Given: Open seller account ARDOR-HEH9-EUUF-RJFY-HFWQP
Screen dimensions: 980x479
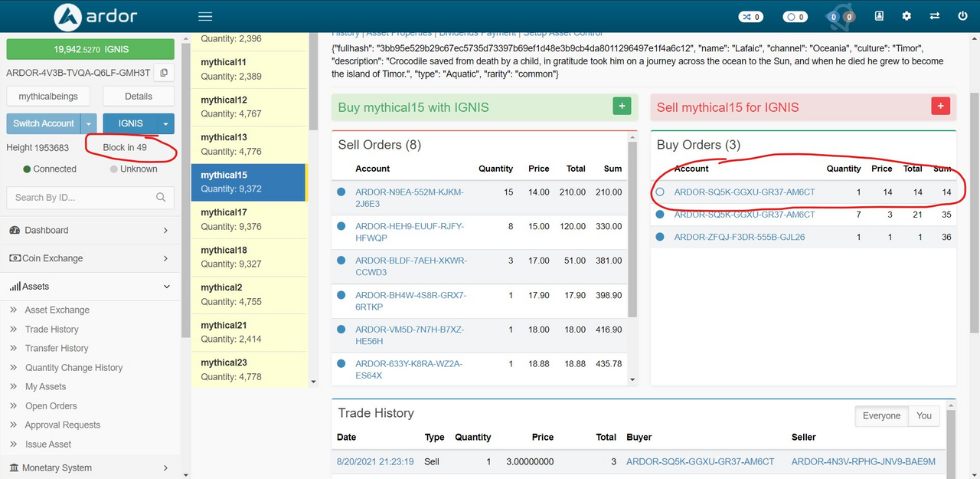Looking at the screenshot, I should coord(410,232).
